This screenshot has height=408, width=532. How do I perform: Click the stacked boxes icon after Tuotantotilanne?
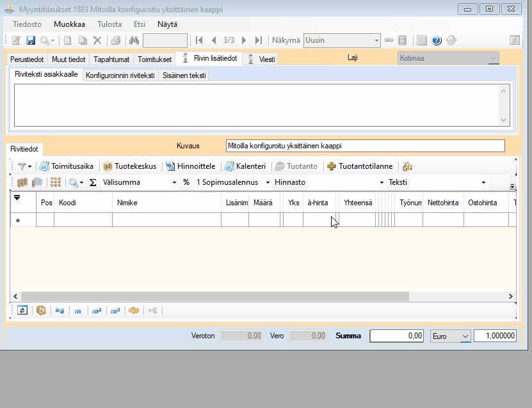click(407, 166)
